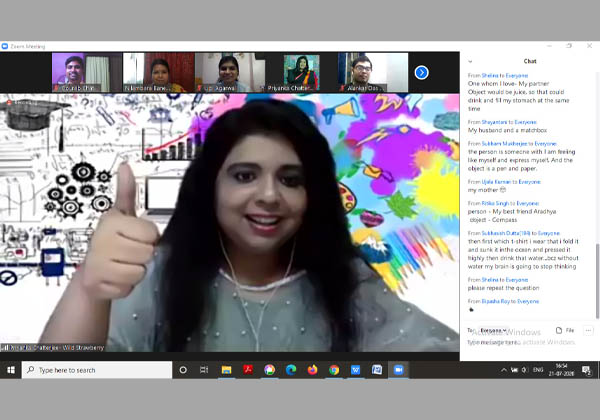Click the File attachment button in chat
Screen dimensions: 600x420
(565, 329)
